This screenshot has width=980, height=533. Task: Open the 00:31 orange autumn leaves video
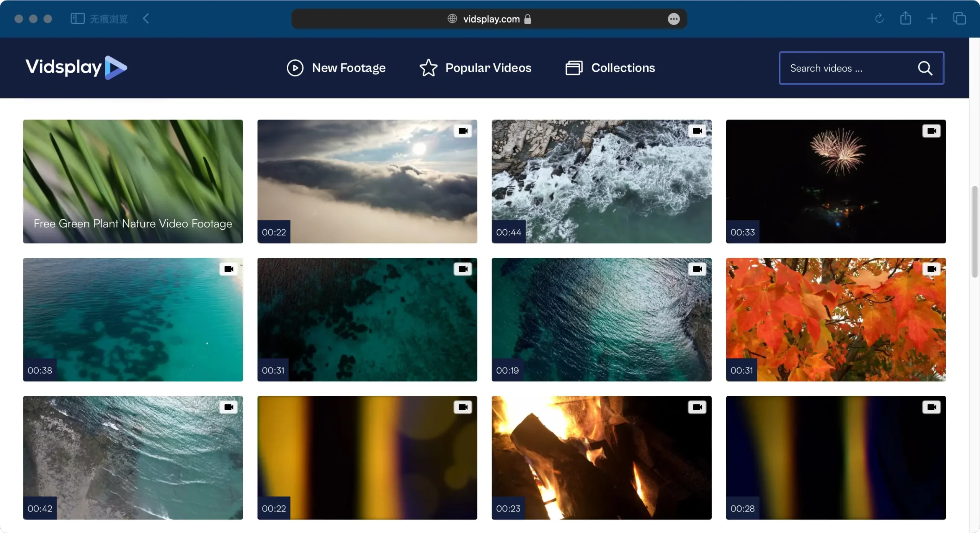[x=836, y=319]
